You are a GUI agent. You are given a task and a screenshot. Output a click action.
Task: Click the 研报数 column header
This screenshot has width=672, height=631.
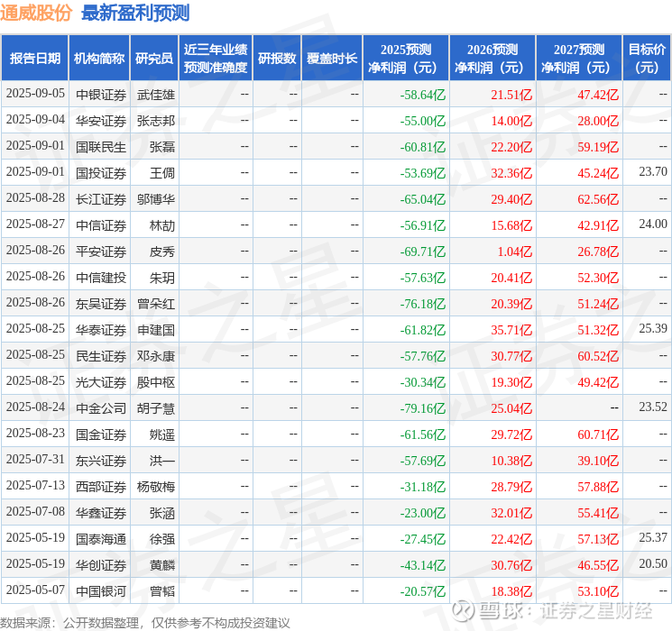coord(277,59)
